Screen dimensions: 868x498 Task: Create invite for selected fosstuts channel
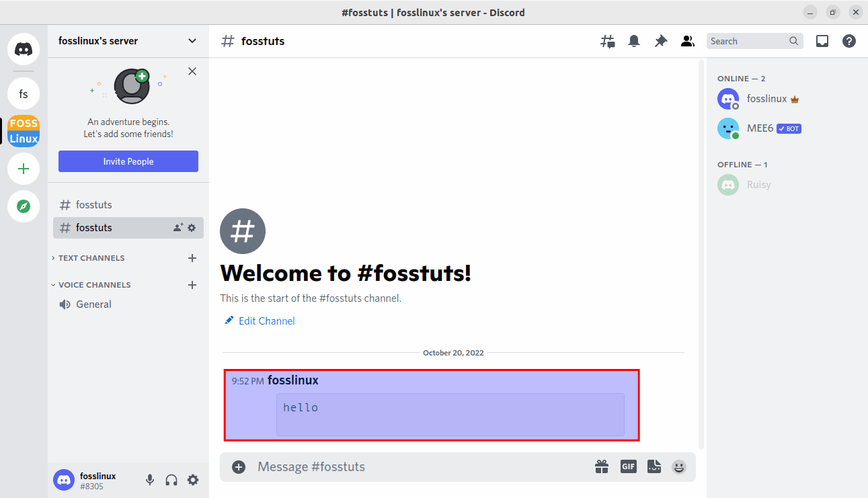click(x=178, y=228)
